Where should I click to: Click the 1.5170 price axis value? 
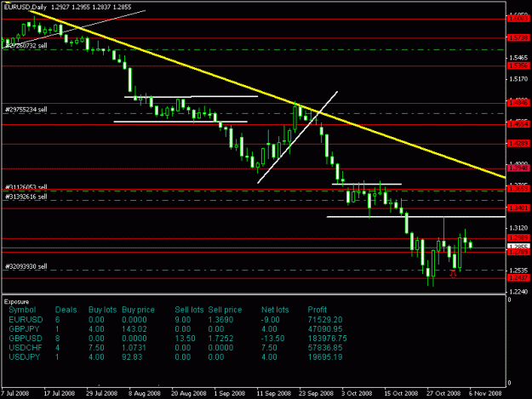tap(518, 79)
